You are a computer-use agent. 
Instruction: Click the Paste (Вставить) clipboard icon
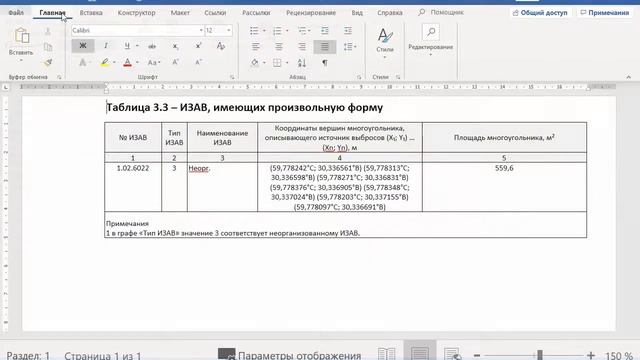click(x=21, y=36)
